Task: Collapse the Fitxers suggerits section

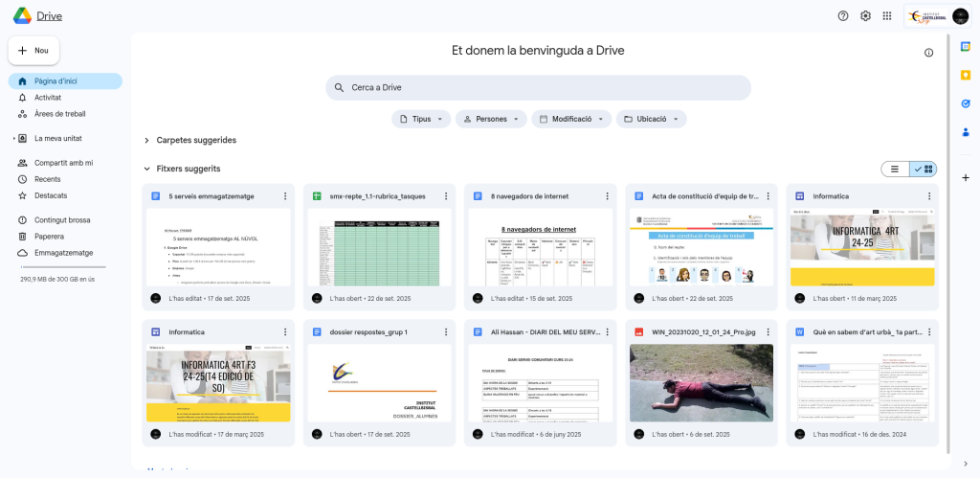Action: point(146,169)
